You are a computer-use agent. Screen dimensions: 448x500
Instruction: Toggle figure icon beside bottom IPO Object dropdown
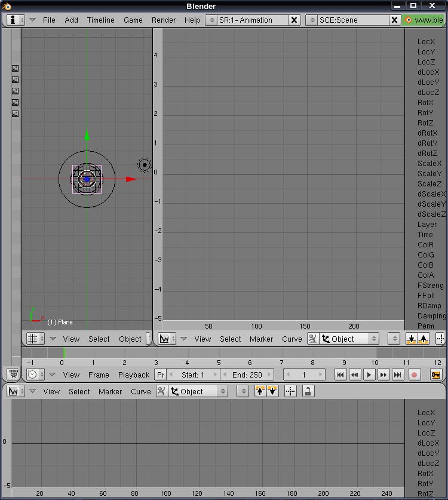[162, 391]
